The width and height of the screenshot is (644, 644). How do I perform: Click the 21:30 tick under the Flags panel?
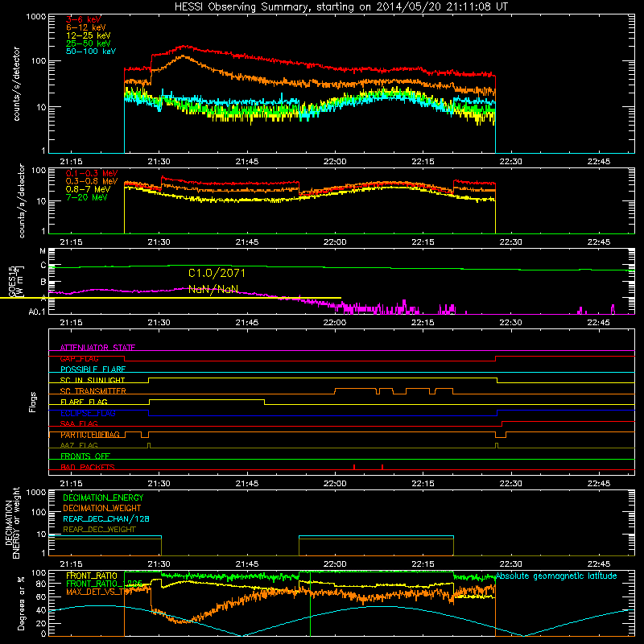point(159,484)
